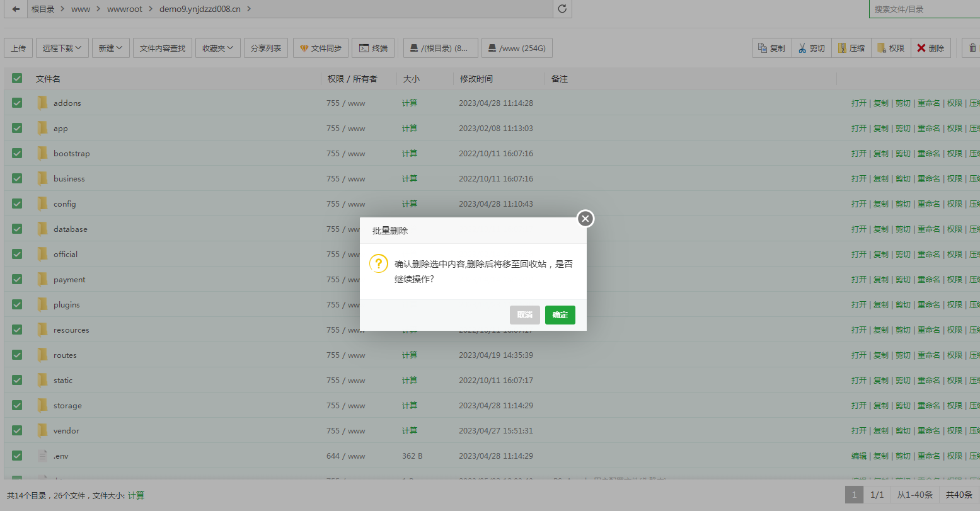980x511 pixels.
Task: Uncheck the .env file checkbox
Action: tap(17, 456)
